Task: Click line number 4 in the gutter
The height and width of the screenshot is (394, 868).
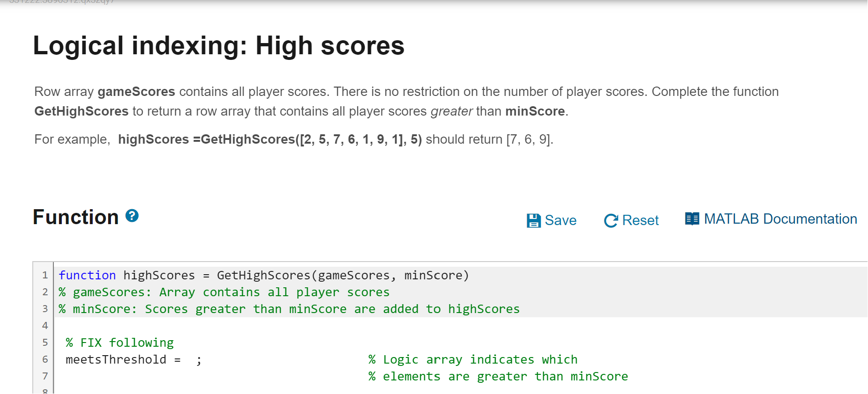Action: click(x=45, y=326)
